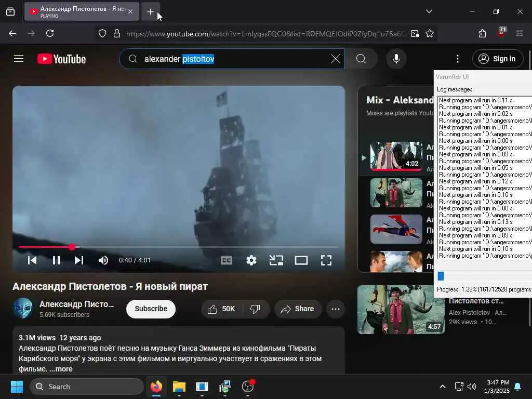Run search with the magnifier button

click(361, 59)
